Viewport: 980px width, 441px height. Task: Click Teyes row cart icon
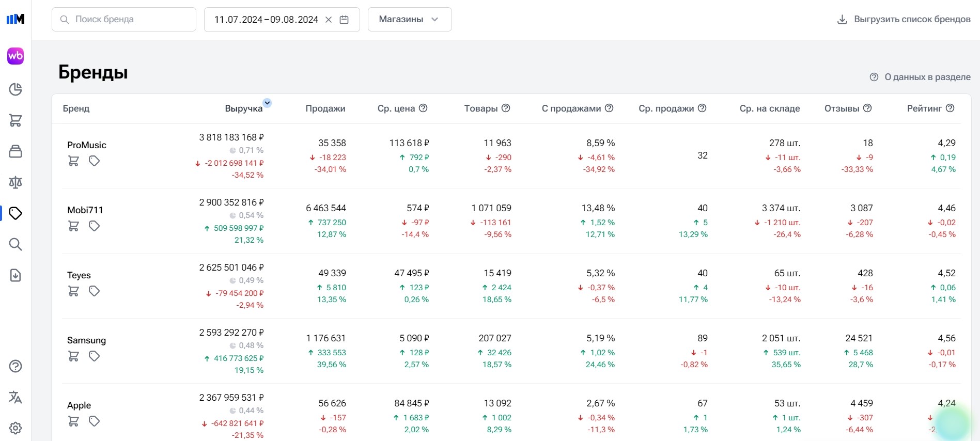73,291
